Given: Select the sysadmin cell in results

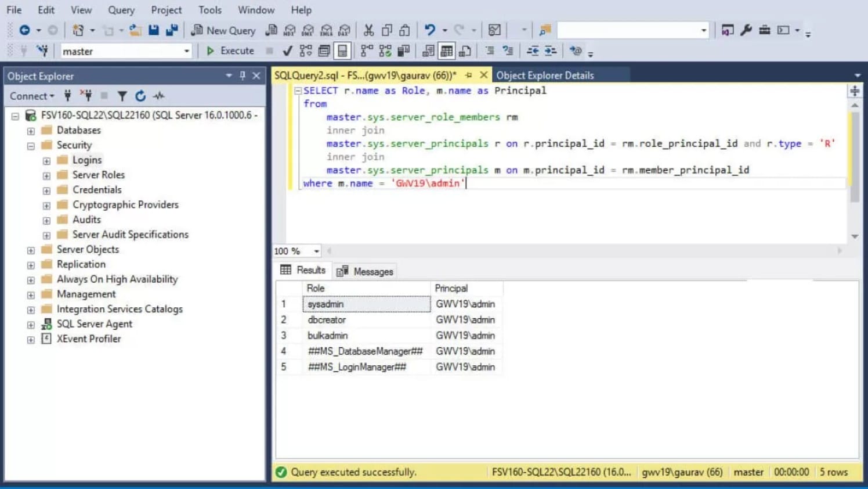Looking at the screenshot, I should coord(325,304).
